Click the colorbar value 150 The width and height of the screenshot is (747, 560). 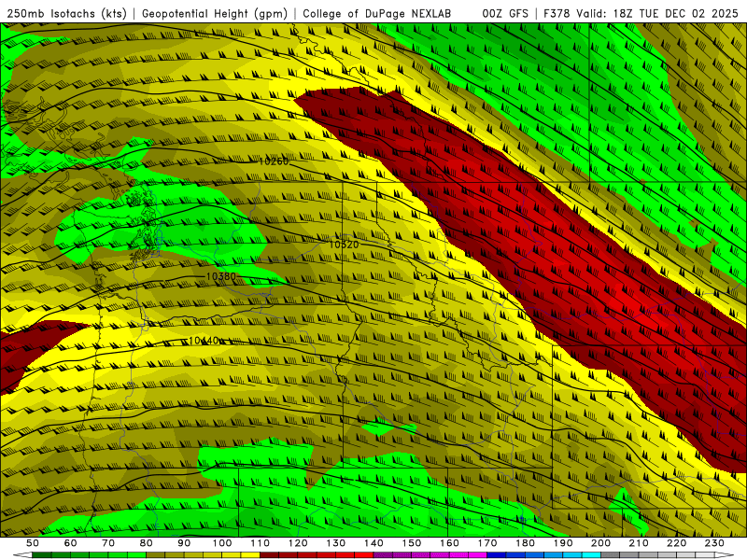412,543
